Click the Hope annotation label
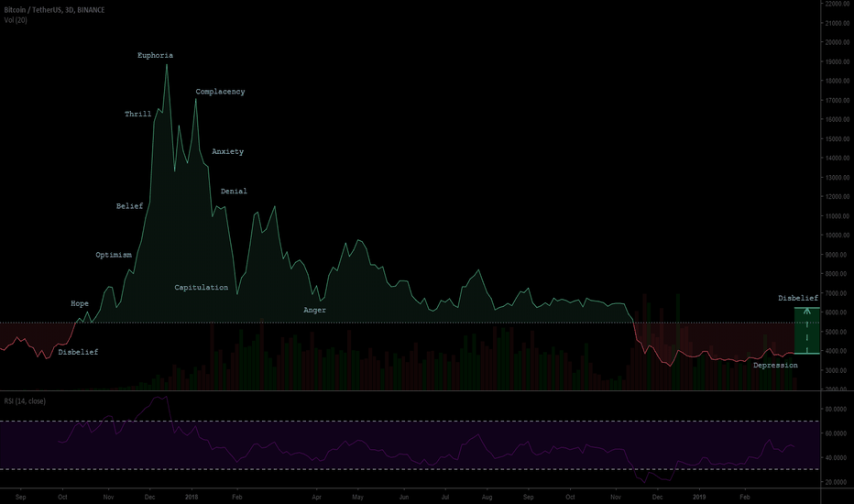854x504 pixels. 80,303
